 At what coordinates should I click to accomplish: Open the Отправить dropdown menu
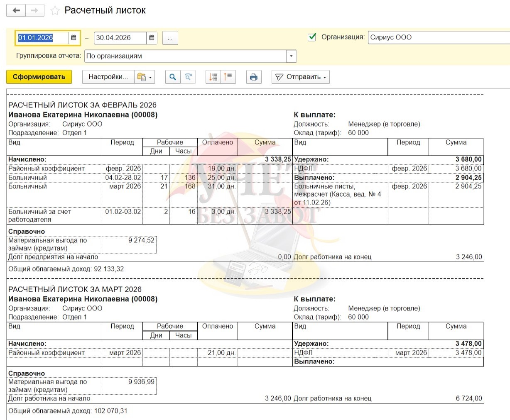click(301, 77)
